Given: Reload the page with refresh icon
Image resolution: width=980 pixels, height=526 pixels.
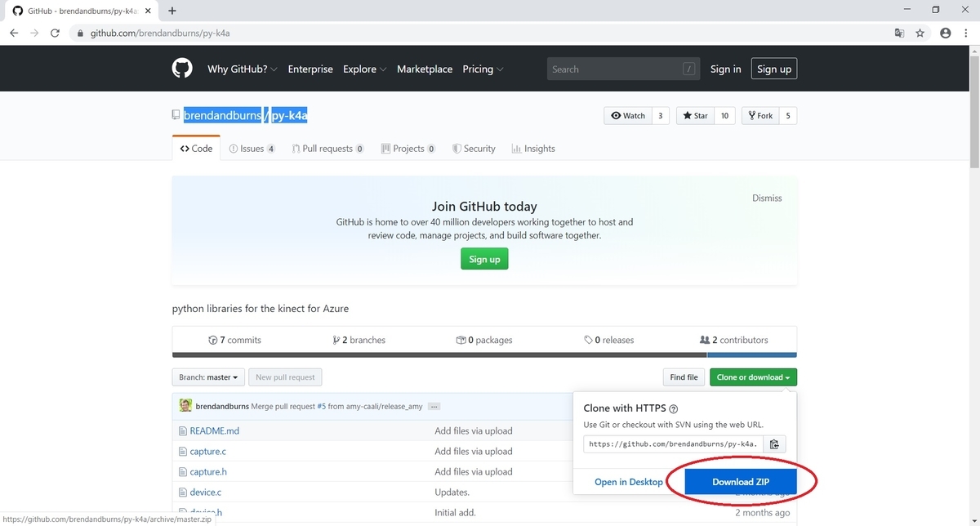Looking at the screenshot, I should pos(55,33).
